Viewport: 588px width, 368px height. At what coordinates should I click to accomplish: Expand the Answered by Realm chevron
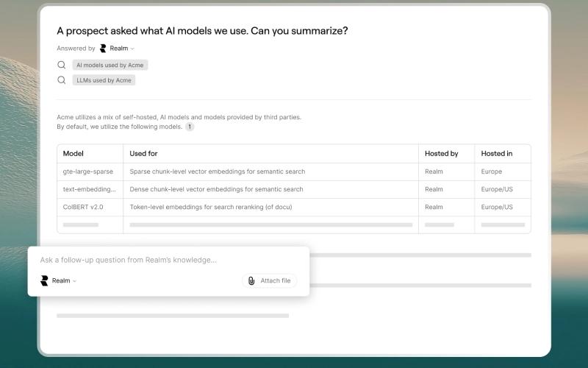pos(132,49)
